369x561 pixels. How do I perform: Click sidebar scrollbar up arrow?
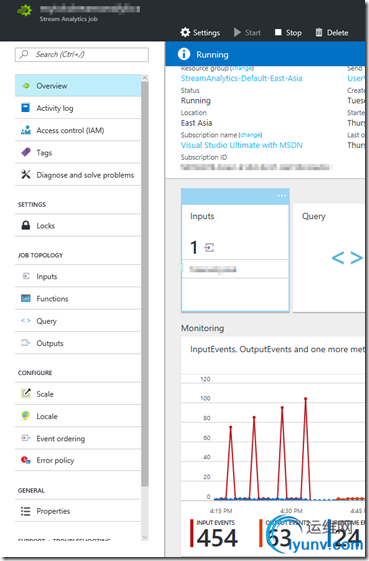(145, 78)
